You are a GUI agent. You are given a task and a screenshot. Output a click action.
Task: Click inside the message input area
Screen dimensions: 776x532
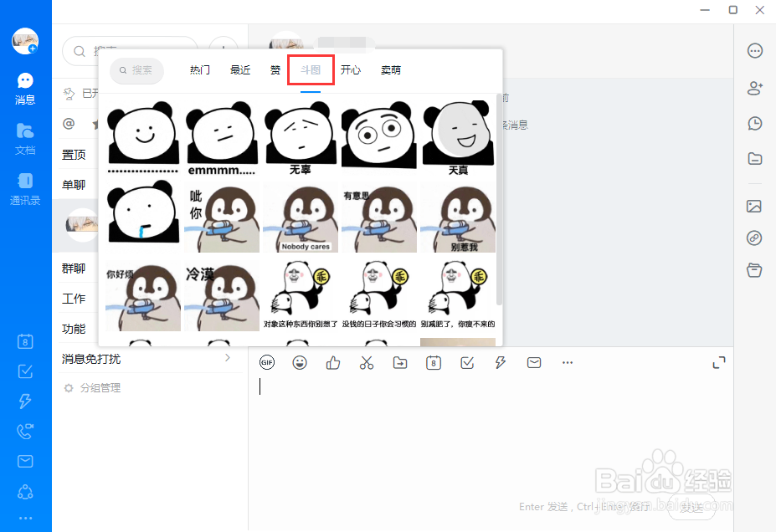pyautogui.click(x=490, y=435)
